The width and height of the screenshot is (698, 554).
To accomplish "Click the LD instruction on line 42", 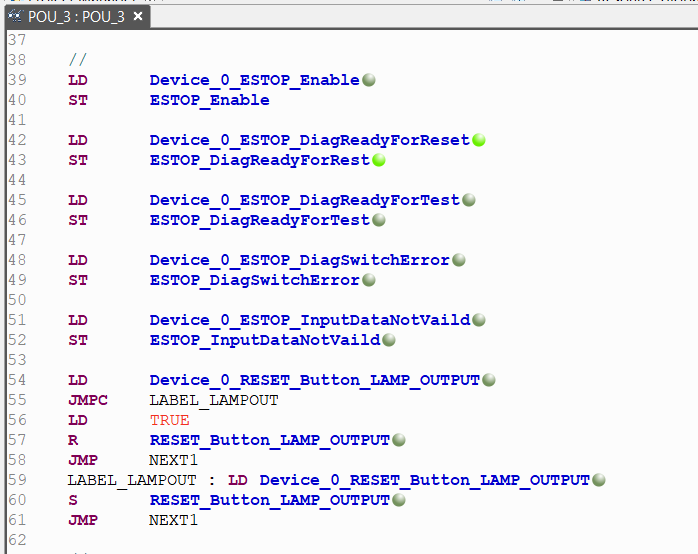I will click(x=78, y=140).
